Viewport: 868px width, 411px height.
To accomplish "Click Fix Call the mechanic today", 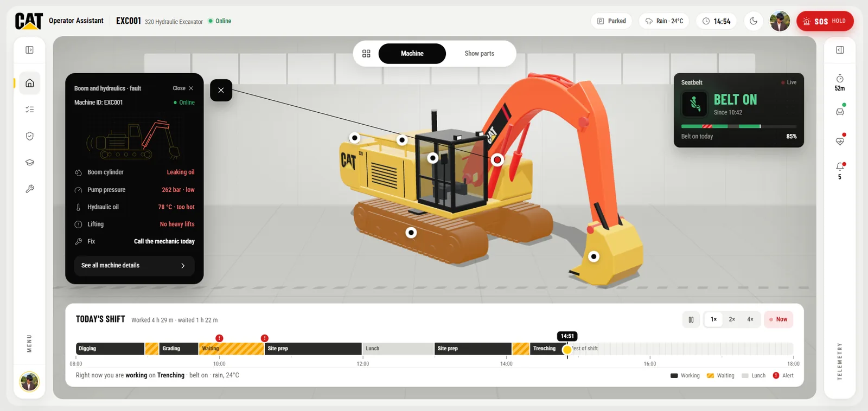I will pos(134,241).
